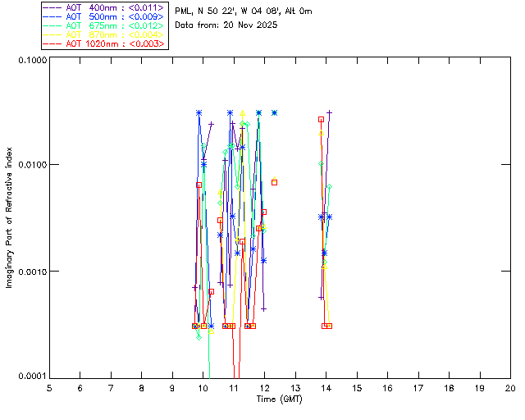525x420 pixels.
Task: Click the 0.1000 y-axis tick label
Action: pos(30,60)
